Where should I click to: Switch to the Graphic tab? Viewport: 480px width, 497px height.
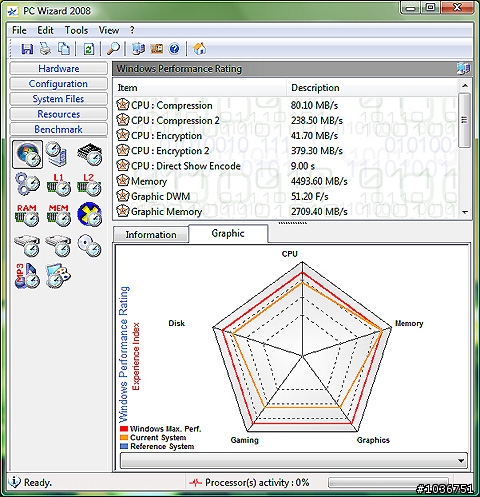click(x=228, y=233)
